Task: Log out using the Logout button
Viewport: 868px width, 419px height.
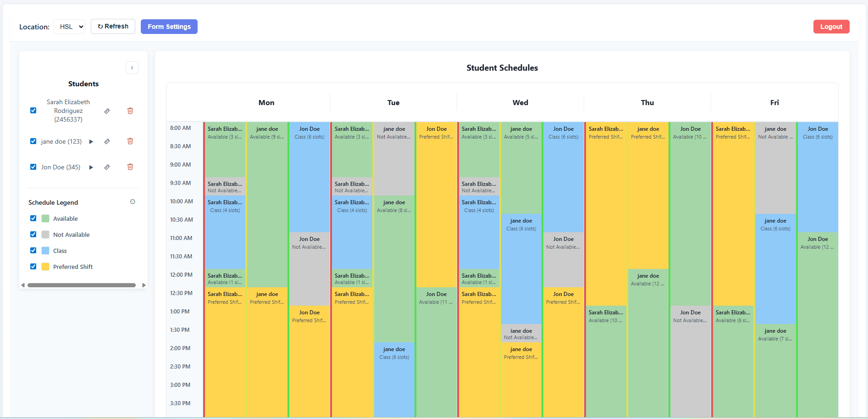Action: pos(831,27)
